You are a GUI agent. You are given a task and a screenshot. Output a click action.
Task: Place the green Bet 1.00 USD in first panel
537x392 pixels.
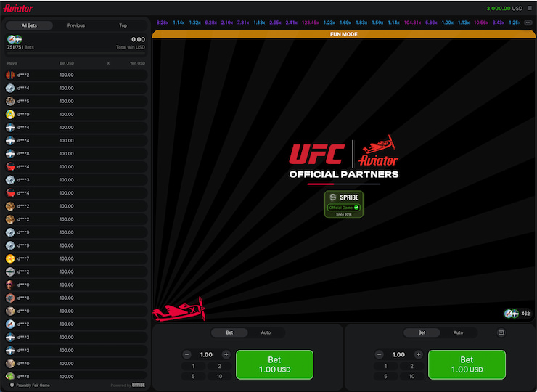[274, 364]
